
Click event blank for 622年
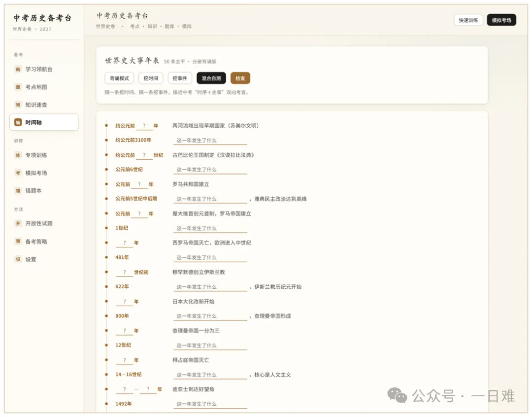[x=210, y=287]
